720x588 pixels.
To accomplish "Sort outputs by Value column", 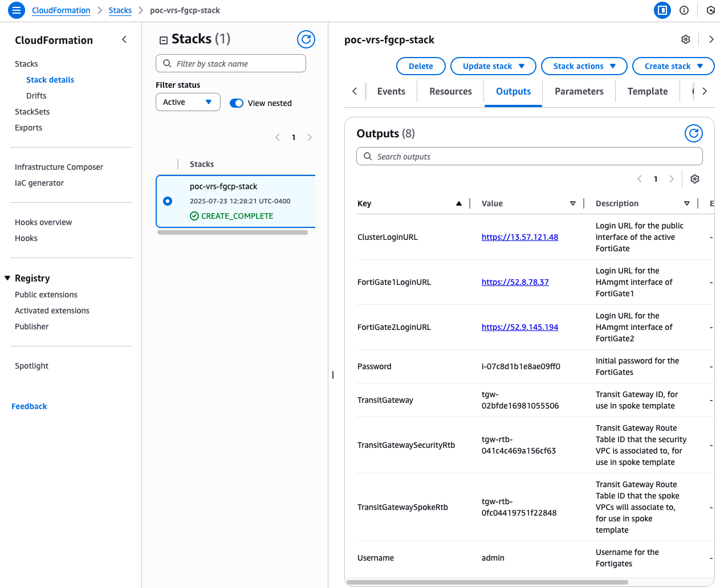I will [x=573, y=203].
